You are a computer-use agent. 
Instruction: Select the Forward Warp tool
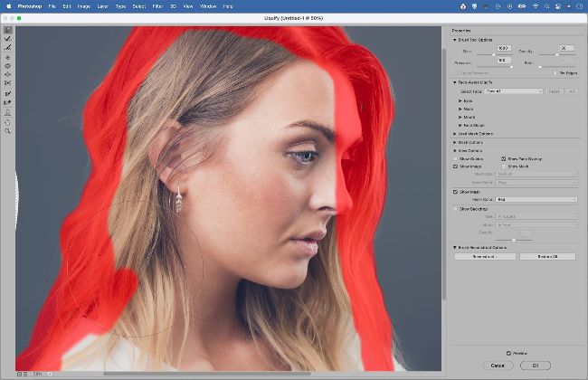[x=8, y=30]
